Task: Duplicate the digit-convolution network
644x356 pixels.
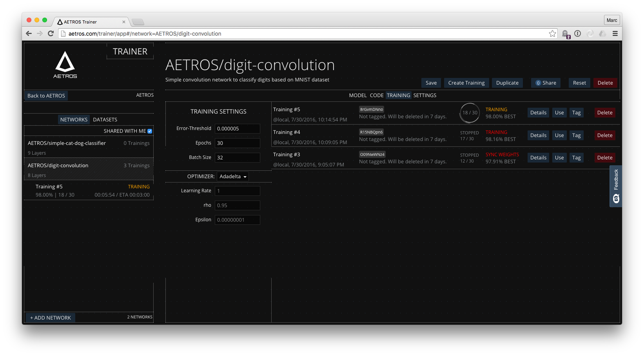Action: click(507, 83)
